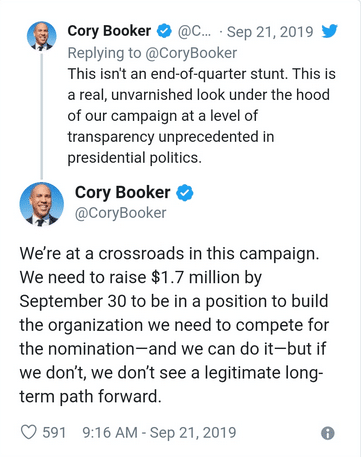Image resolution: width=361 pixels, height=457 pixels.
Task: Click the verified badge in parent tweet
Action: click(164, 31)
